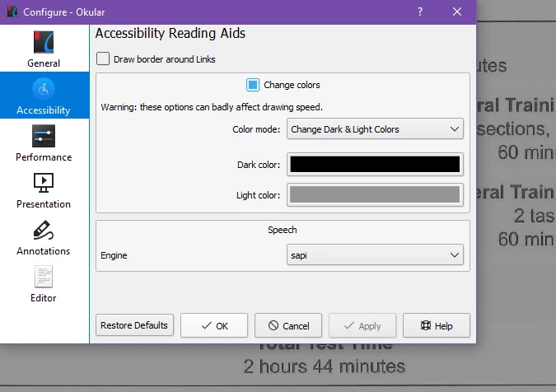Open Help from the dialog button row

[x=437, y=325]
